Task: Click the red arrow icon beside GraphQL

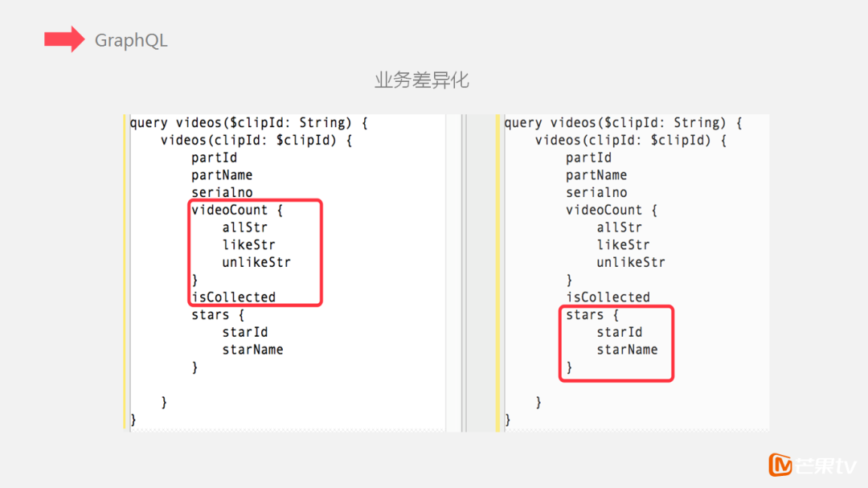Action: (x=64, y=39)
